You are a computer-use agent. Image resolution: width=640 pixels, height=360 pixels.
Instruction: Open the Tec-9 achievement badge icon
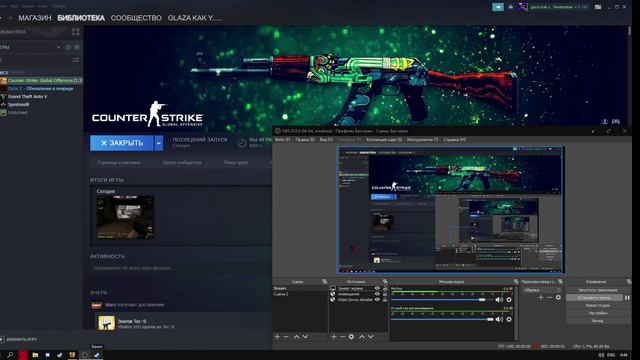[x=107, y=323]
